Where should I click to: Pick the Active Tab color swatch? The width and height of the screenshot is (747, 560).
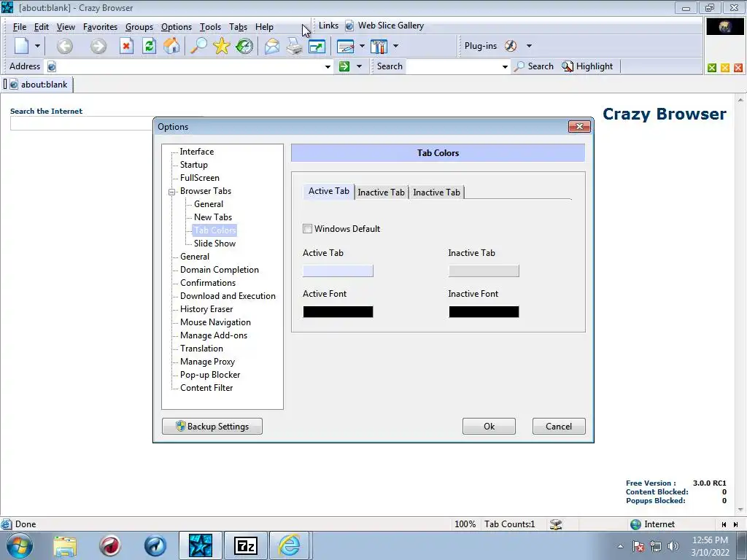[338, 271]
